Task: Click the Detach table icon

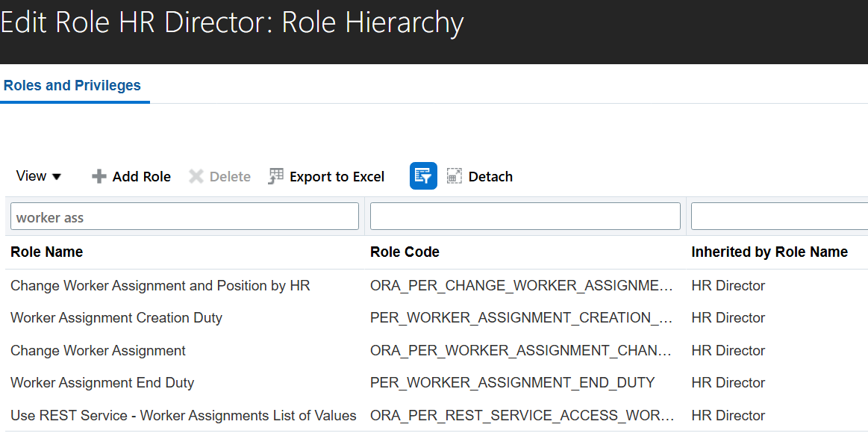Action: point(455,176)
